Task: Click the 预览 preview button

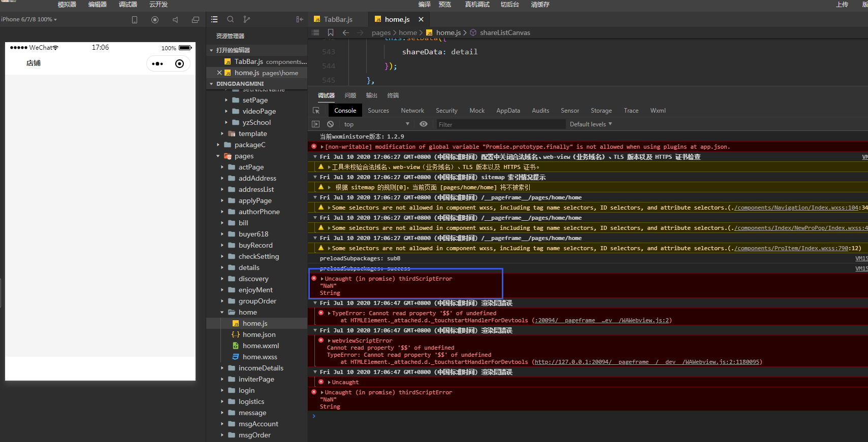Action: pyautogui.click(x=445, y=4)
